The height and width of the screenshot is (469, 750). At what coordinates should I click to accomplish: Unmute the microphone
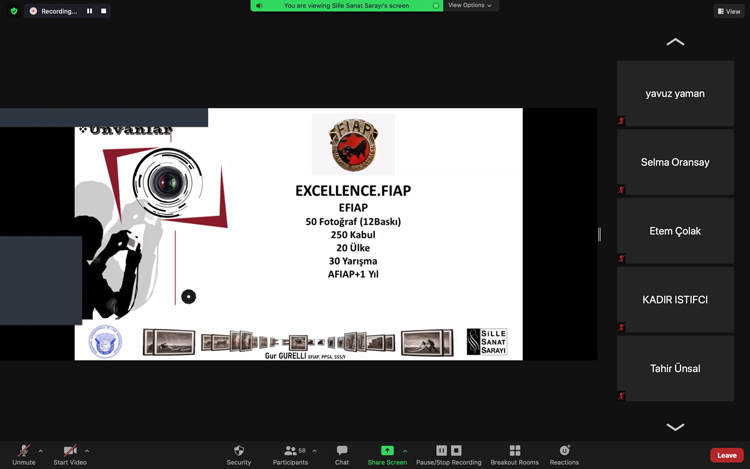tap(23, 451)
